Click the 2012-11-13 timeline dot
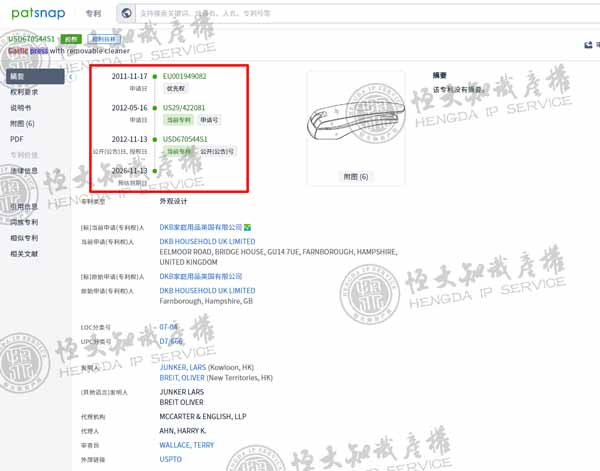 pyautogui.click(x=155, y=139)
